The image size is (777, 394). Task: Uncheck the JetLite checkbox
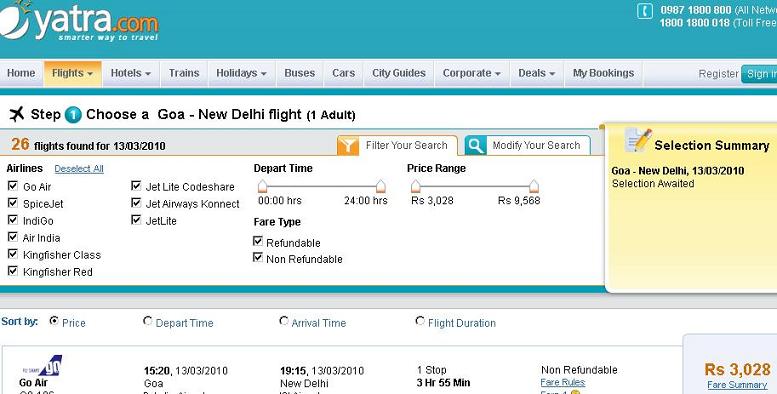136,220
